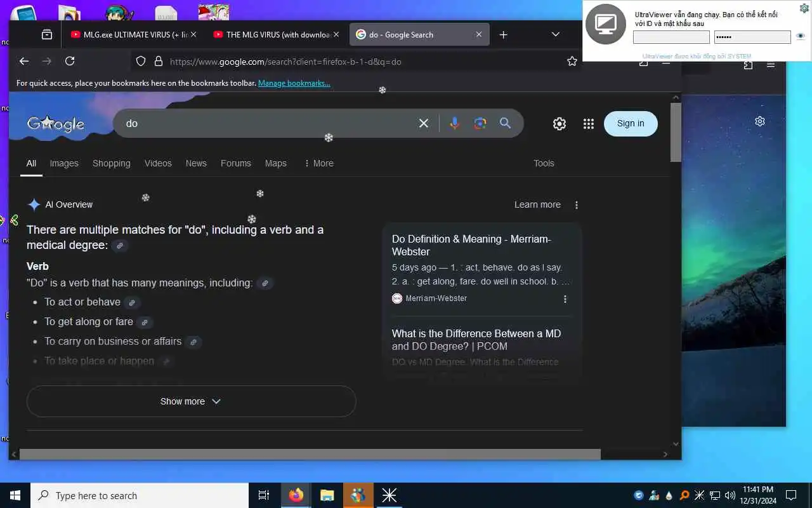Close the 'do - Google Search' tab
This screenshot has height=508, width=812.
pos(479,35)
